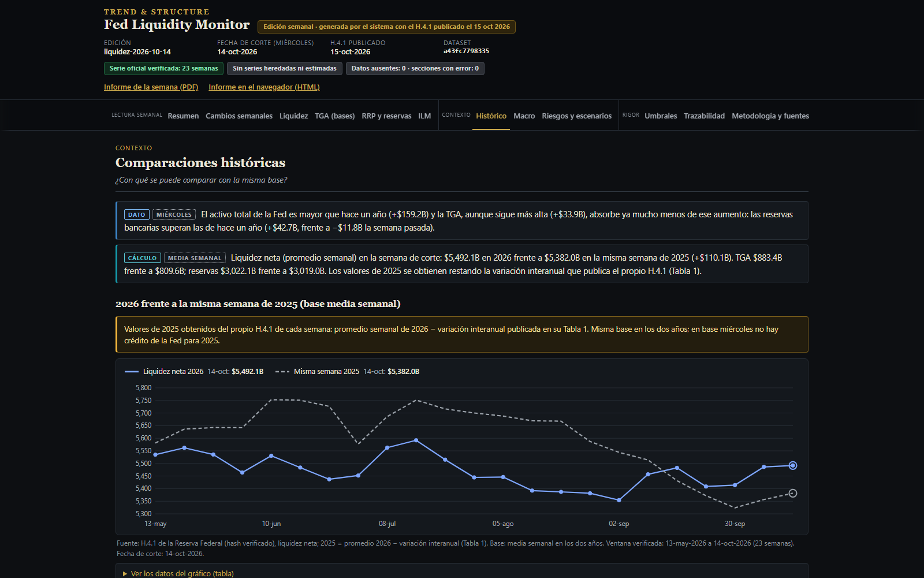
Task: Click the 5,800 y-axis label
Action: (144, 388)
